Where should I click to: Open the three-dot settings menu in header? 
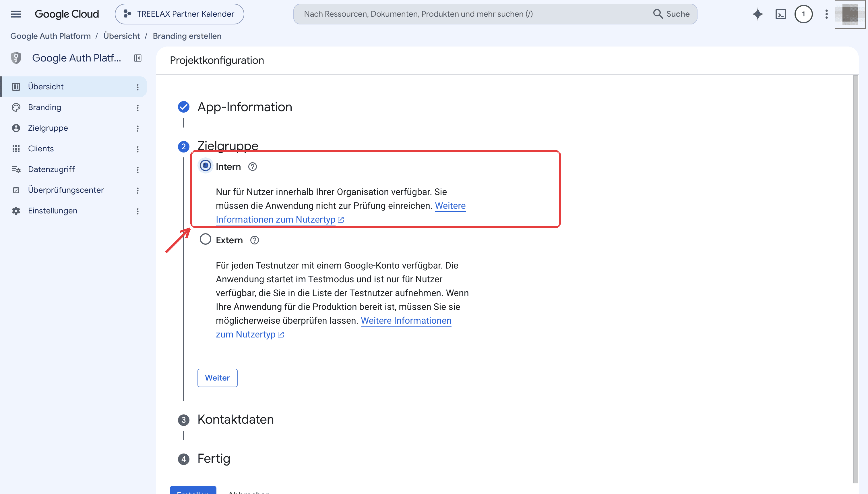(827, 14)
